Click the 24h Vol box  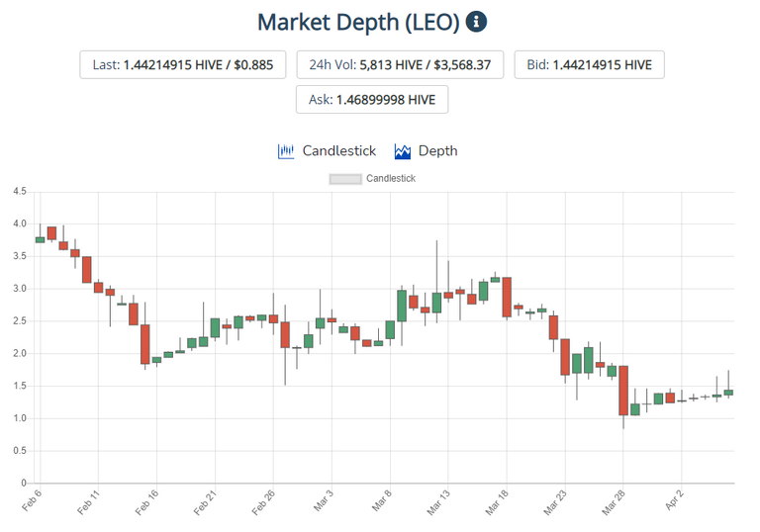(x=400, y=64)
